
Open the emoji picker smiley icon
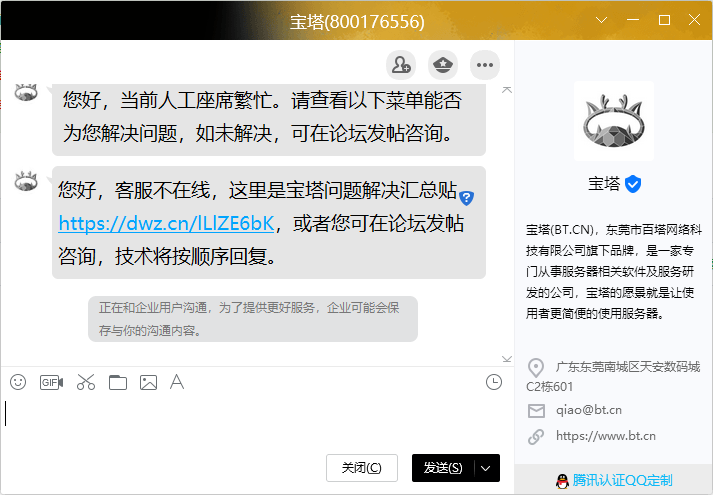tap(18, 382)
